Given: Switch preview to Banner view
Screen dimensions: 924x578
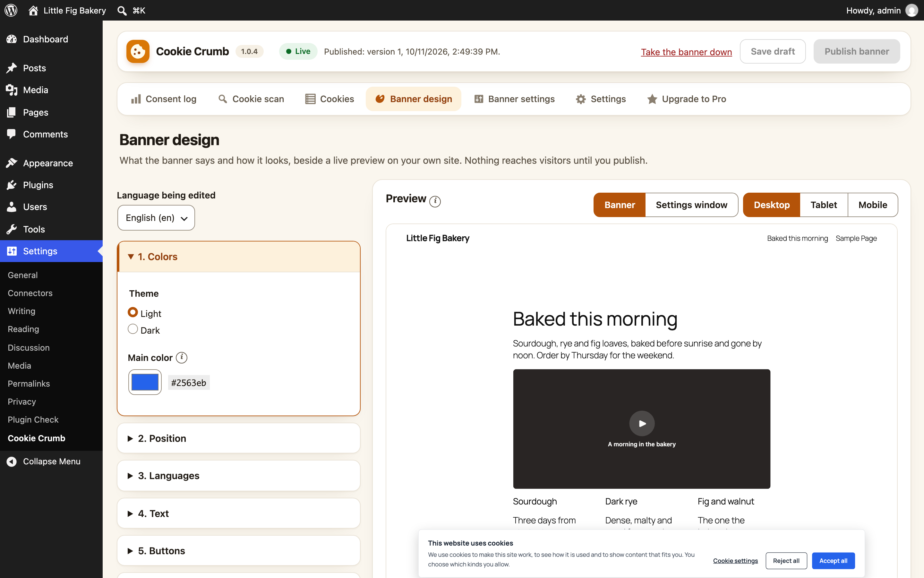Looking at the screenshot, I should pyautogui.click(x=620, y=205).
